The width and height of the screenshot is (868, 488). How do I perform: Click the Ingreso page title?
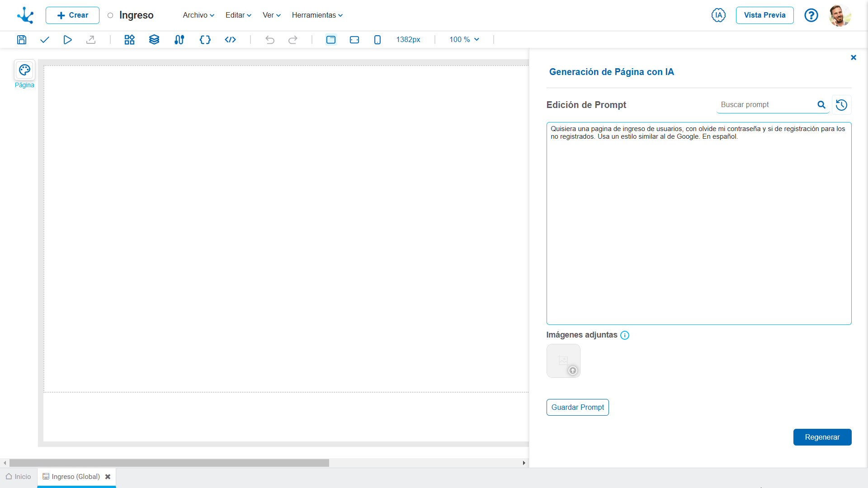click(x=137, y=15)
